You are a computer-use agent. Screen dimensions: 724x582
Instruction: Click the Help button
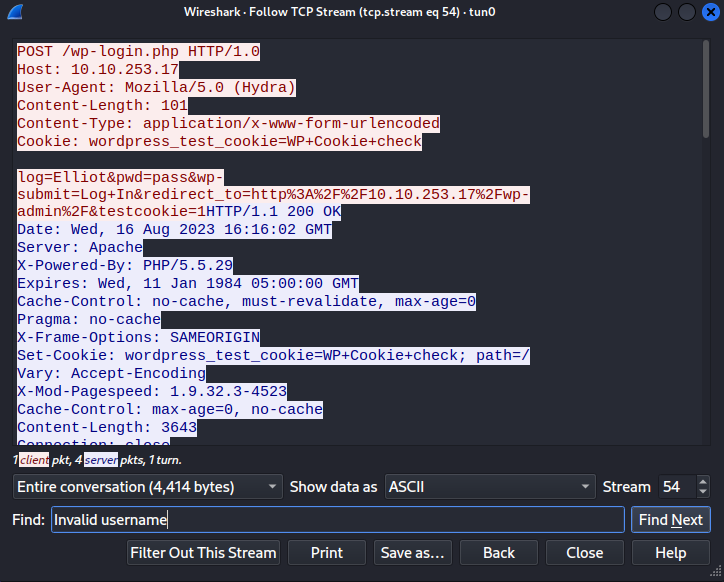670,553
